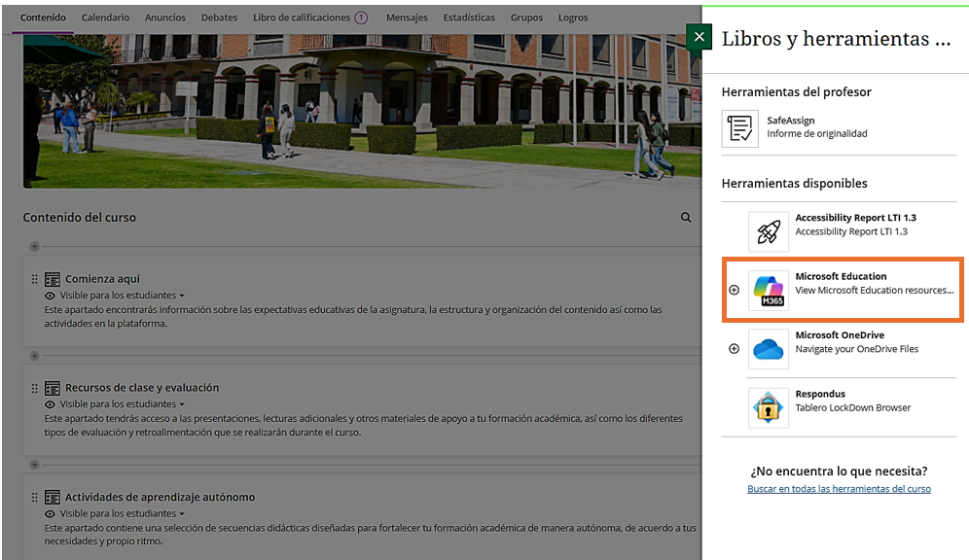Switch to the Contenido tab

(x=43, y=17)
